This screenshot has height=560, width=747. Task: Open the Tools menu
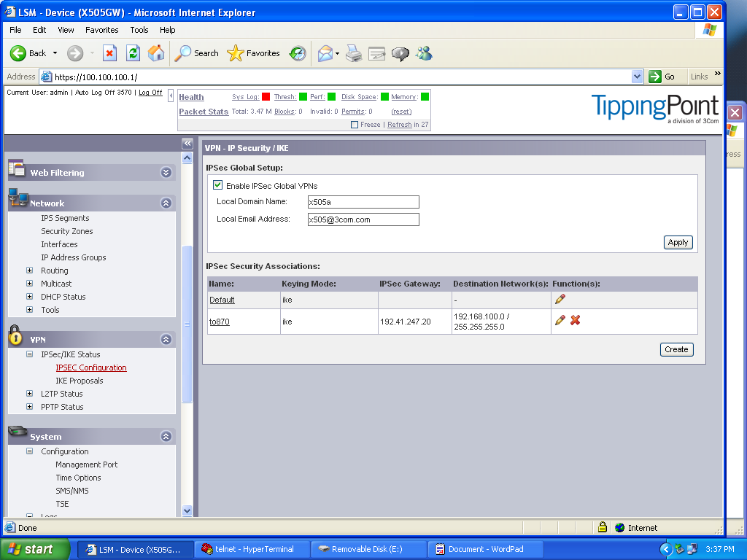(139, 30)
